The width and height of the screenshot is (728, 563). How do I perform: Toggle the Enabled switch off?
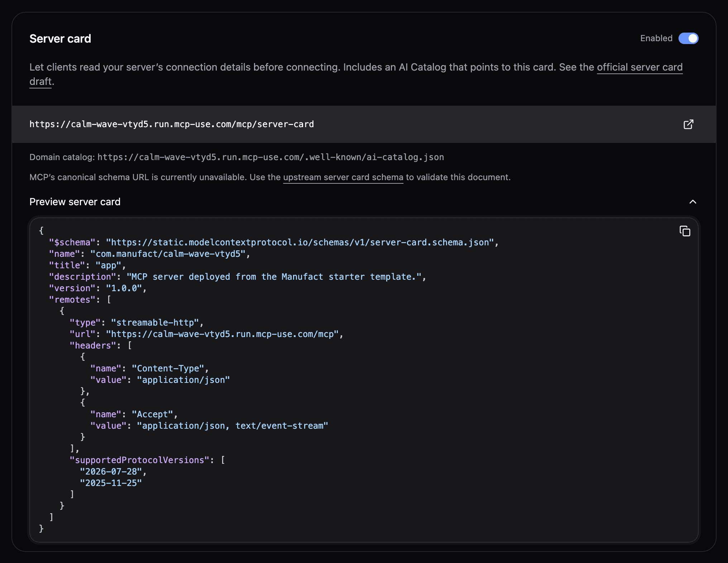tap(688, 38)
